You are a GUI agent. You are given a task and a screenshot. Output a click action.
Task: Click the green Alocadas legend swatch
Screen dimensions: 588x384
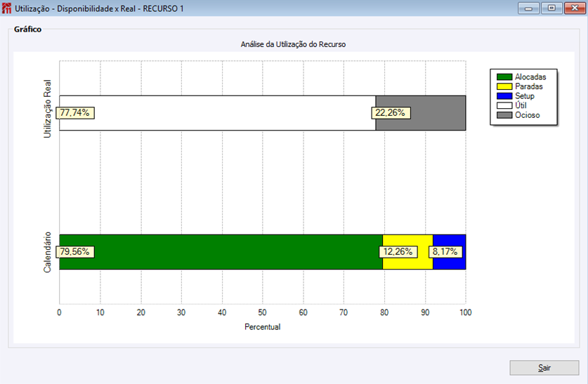pyautogui.click(x=504, y=77)
